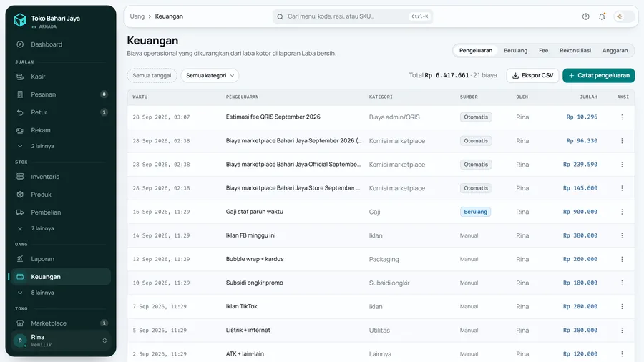The width and height of the screenshot is (644, 362).
Task: Click the Jumlah column header
Action: (x=589, y=97)
